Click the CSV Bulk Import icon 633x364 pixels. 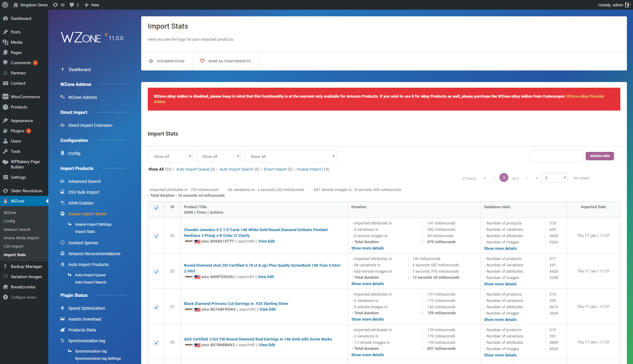pyautogui.click(x=62, y=192)
